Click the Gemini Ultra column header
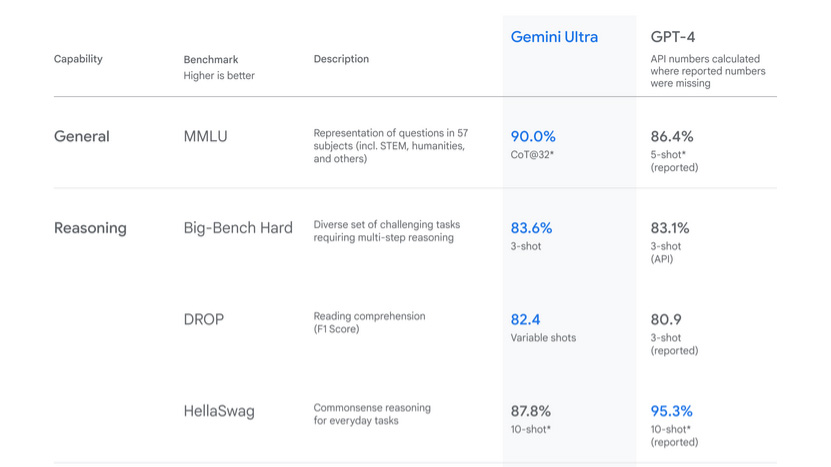831x467 pixels. [x=554, y=37]
